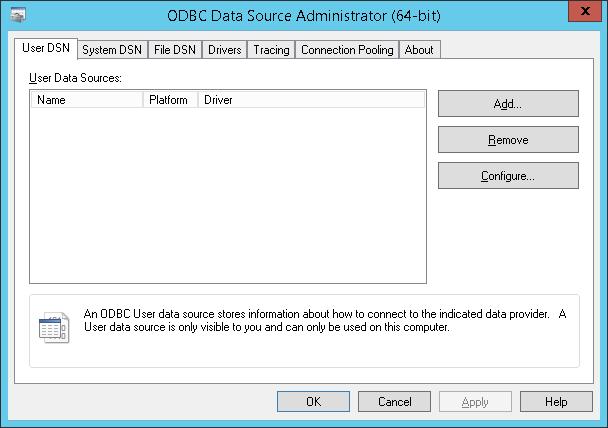The width and height of the screenshot is (608, 428).
Task: Show the About tab
Action: point(419,50)
